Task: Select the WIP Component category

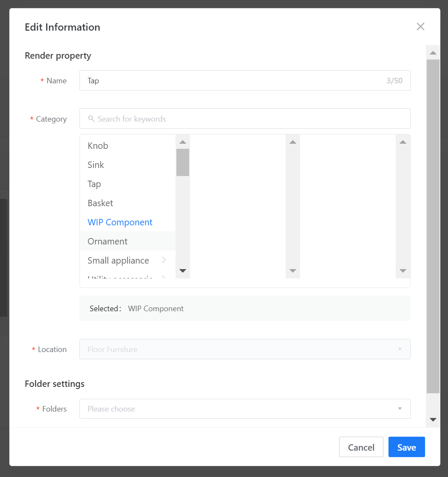Action: tap(120, 222)
